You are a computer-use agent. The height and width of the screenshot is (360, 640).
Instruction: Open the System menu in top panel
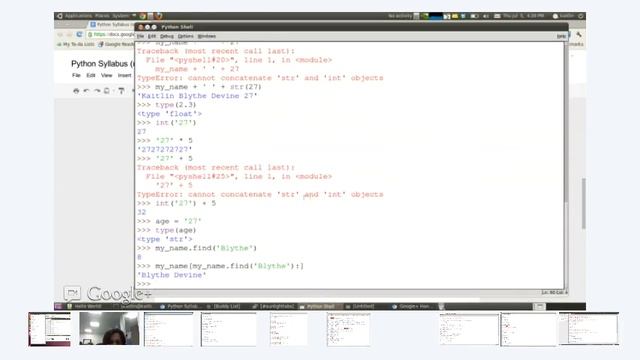coord(121,16)
